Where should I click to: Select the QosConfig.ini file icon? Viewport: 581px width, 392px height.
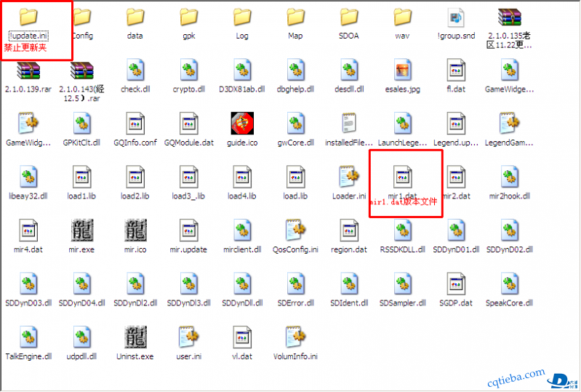(296, 230)
